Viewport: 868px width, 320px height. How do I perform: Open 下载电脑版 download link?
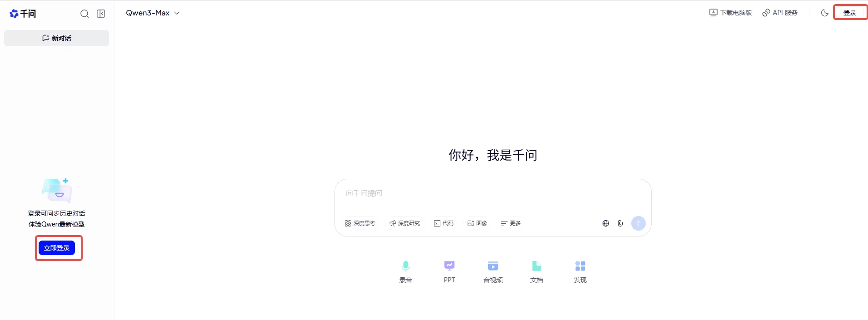tap(730, 13)
